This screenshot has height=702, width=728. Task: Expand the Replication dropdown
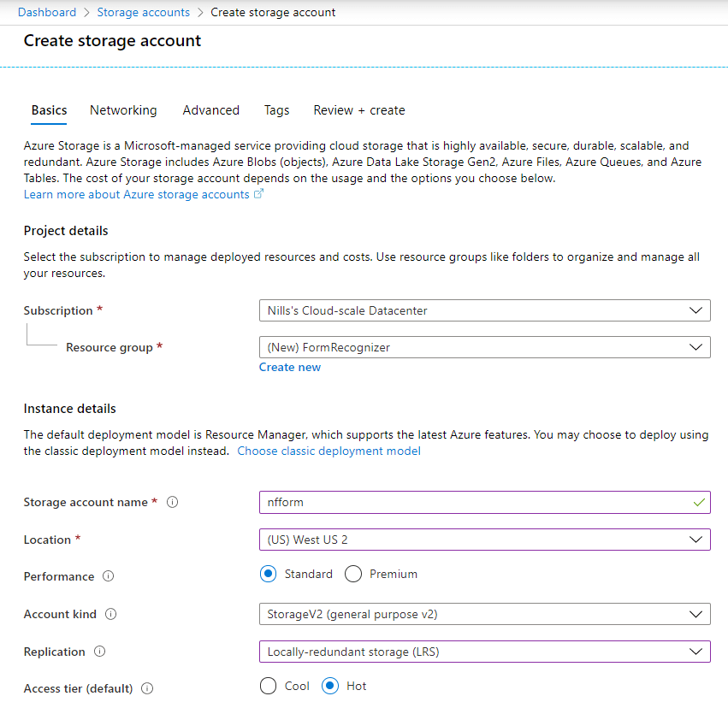point(485,652)
